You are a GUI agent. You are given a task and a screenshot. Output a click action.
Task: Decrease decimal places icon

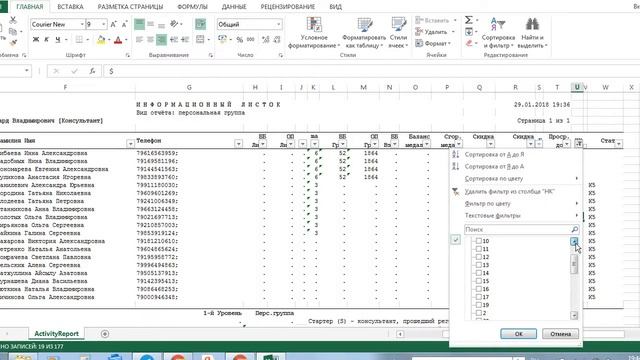[277, 40]
